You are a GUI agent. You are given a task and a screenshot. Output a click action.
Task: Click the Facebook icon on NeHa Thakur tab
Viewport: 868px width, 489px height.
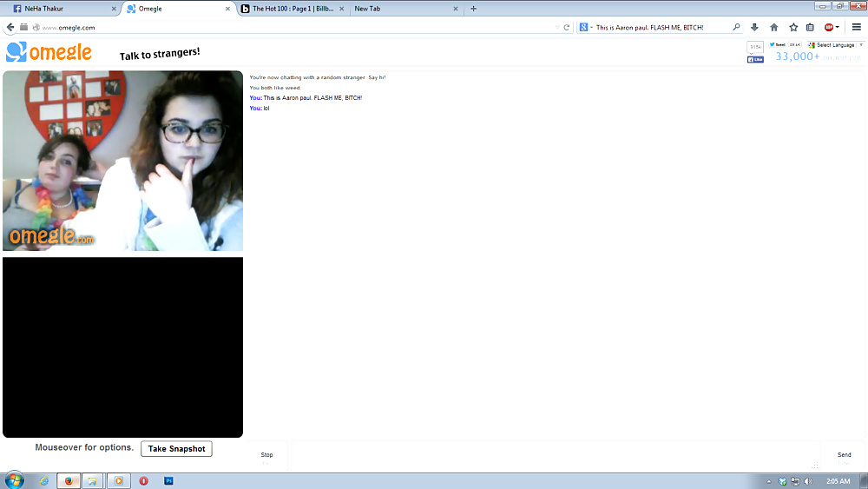[x=17, y=9]
